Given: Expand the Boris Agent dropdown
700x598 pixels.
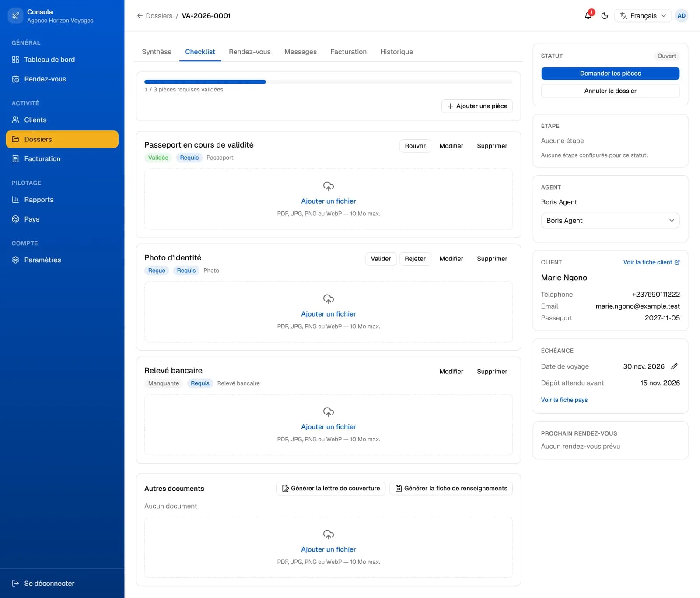Looking at the screenshot, I should pyautogui.click(x=610, y=221).
